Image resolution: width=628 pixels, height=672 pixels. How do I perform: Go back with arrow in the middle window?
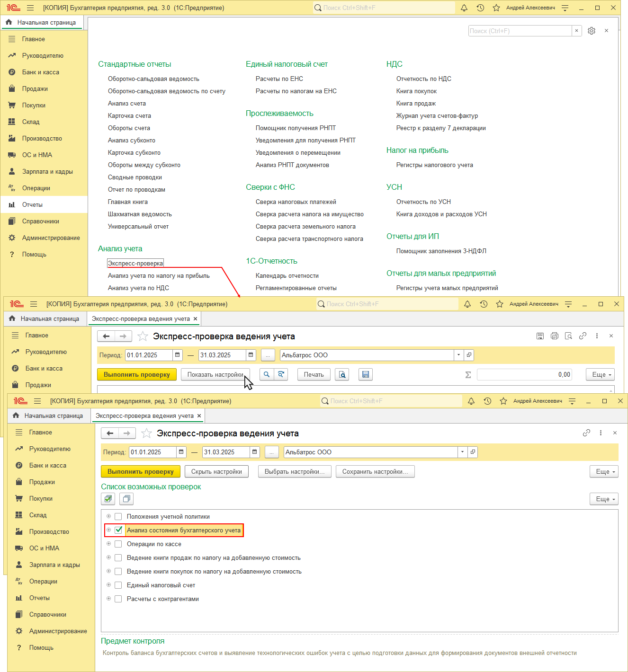pos(106,336)
